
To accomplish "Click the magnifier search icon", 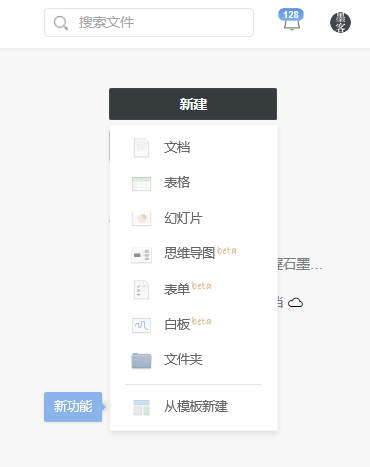I will click(61, 23).
